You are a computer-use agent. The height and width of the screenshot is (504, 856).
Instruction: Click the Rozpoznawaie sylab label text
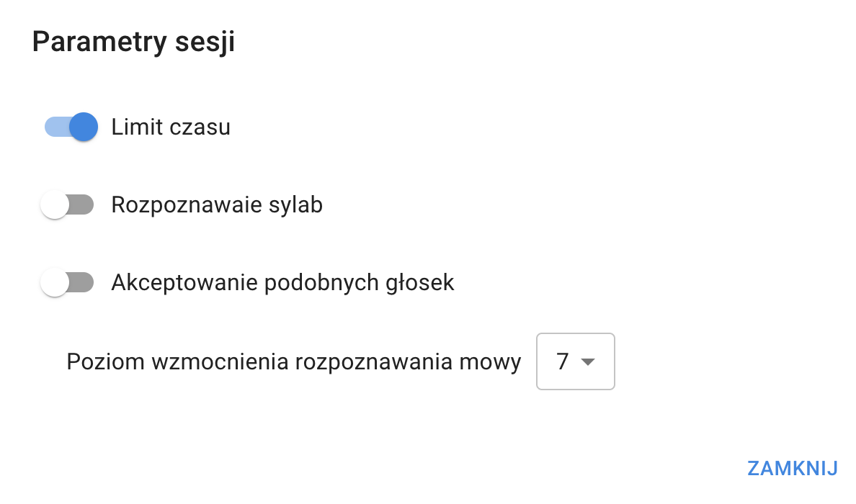[x=217, y=205]
